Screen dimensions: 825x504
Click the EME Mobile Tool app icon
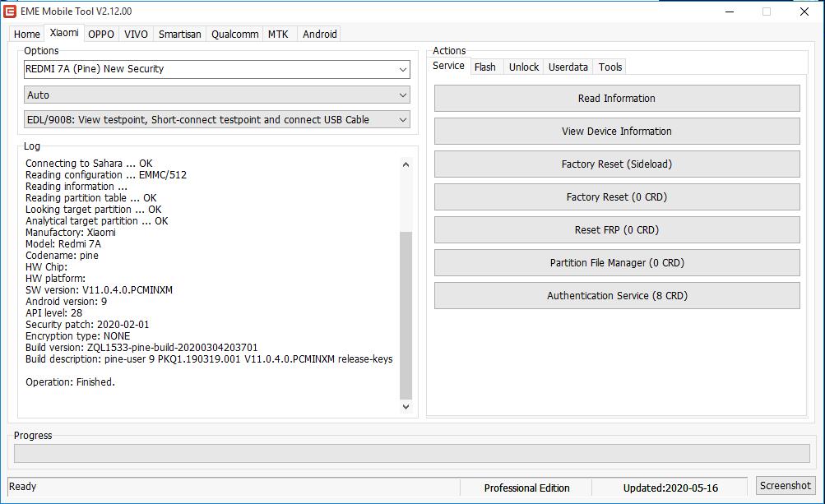point(10,11)
